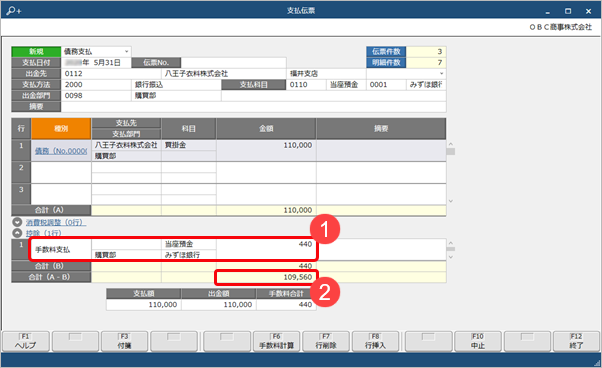The width and height of the screenshot is (602, 368).
Task: Select 八王子衣料株式会社 payee cell in row 1
Action: point(126,145)
